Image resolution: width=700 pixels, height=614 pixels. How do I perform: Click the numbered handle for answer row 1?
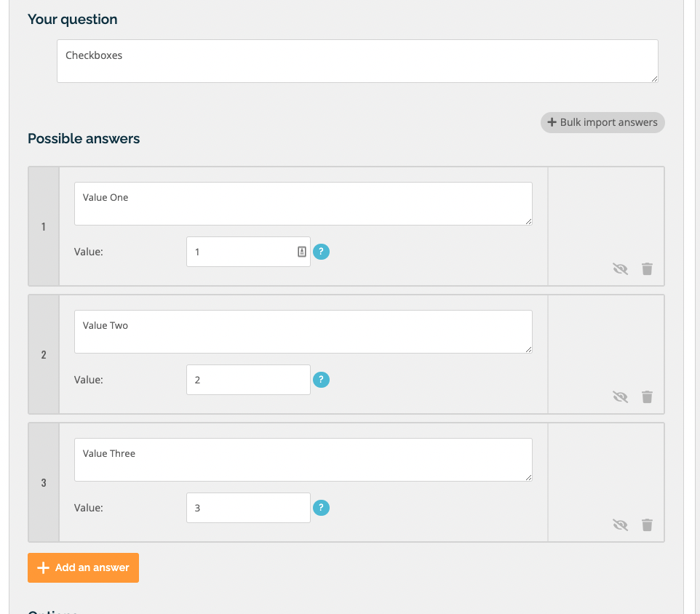click(43, 226)
